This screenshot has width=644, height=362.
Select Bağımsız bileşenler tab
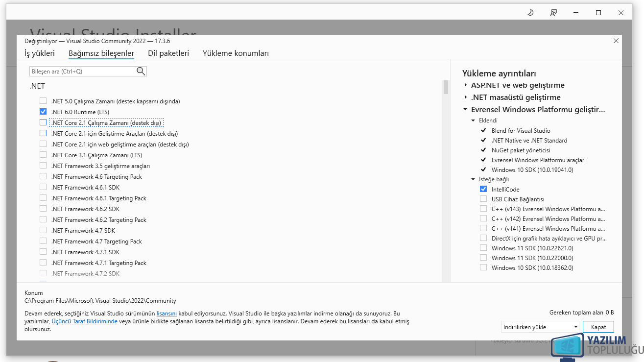(101, 53)
